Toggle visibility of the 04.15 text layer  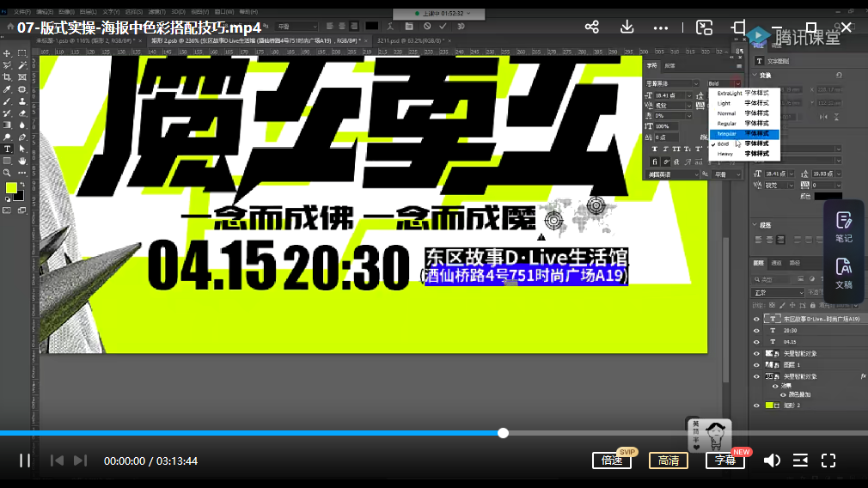pyautogui.click(x=757, y=341)
